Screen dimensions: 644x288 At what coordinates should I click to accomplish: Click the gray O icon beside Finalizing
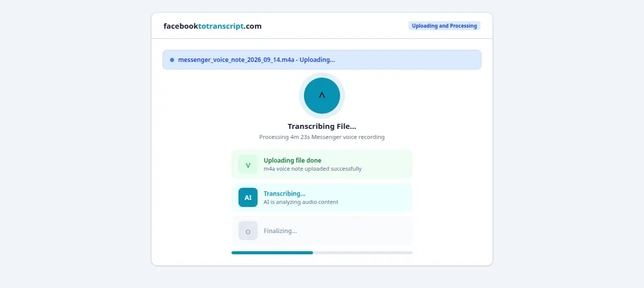click(248, 231)
